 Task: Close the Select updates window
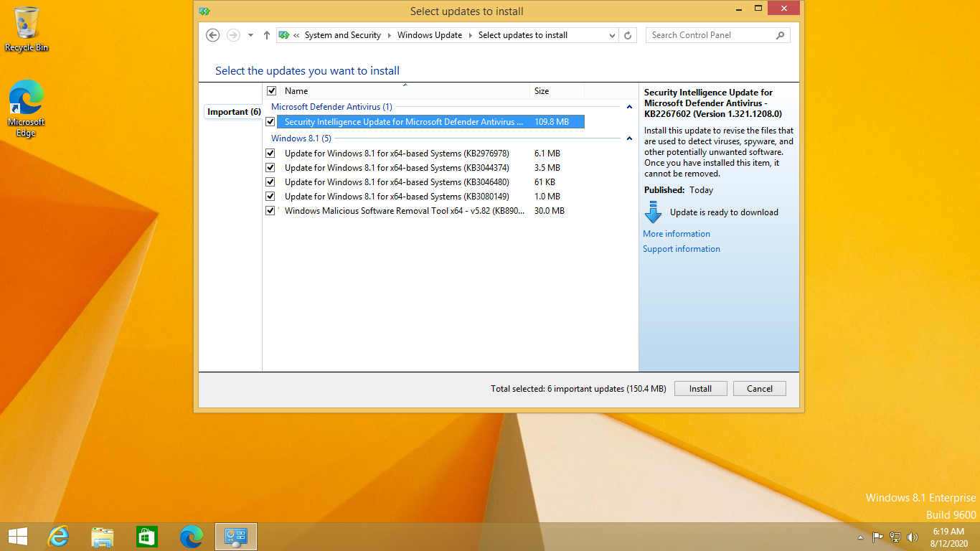[783, 8]
